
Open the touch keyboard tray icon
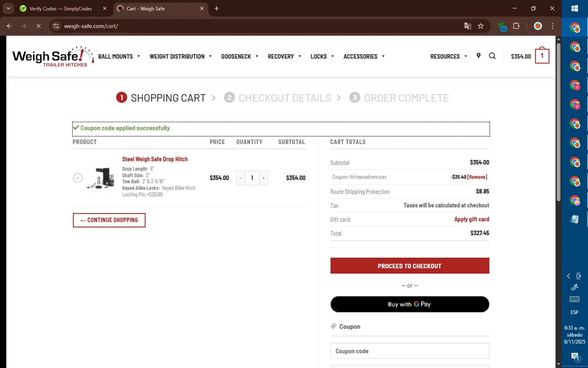pyautogui.click(x=575, y=299)
